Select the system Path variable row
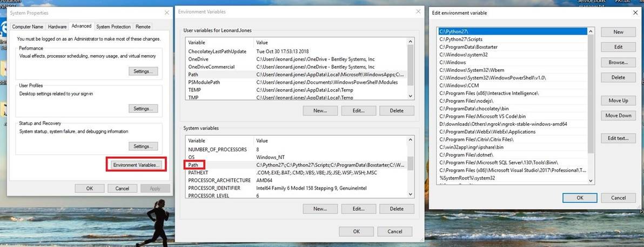 (296, 165)
